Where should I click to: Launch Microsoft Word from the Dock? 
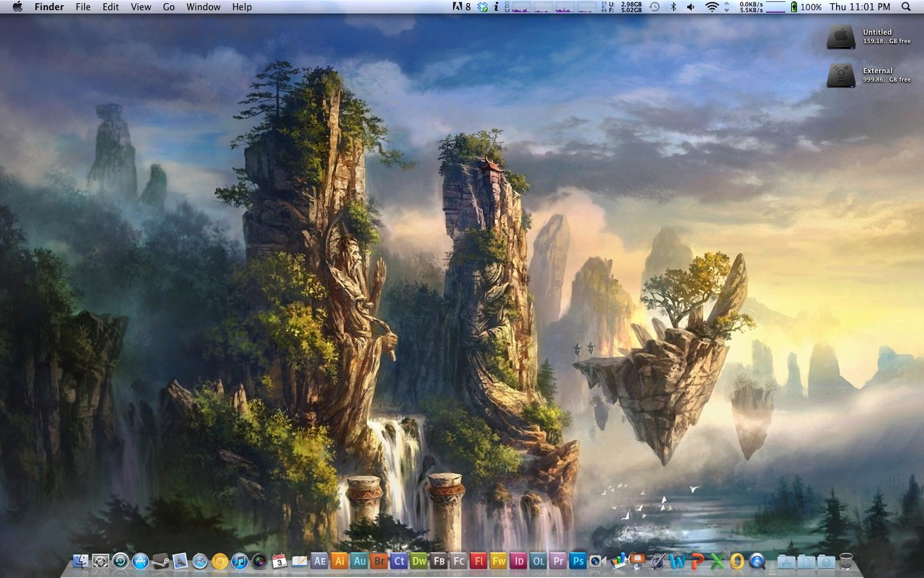[678, 561]
